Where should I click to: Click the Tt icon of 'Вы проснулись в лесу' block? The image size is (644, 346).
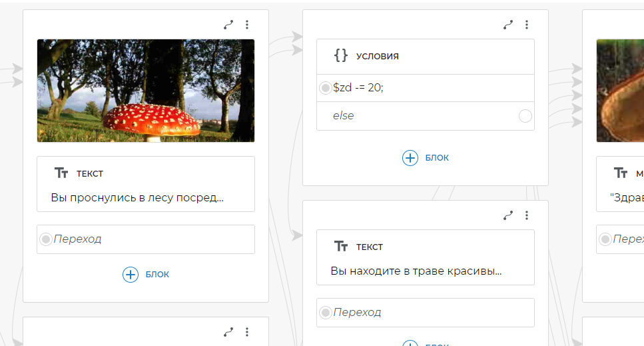61,173
